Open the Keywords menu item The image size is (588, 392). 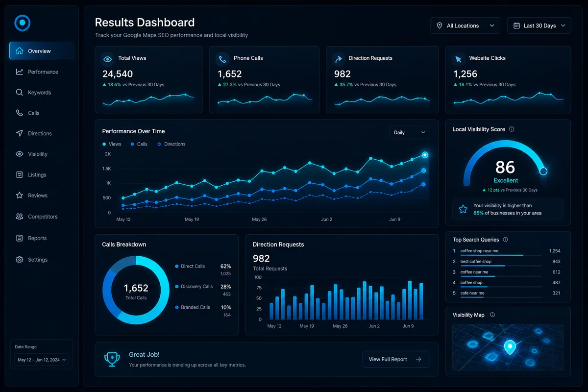click(x=42, y=92)
